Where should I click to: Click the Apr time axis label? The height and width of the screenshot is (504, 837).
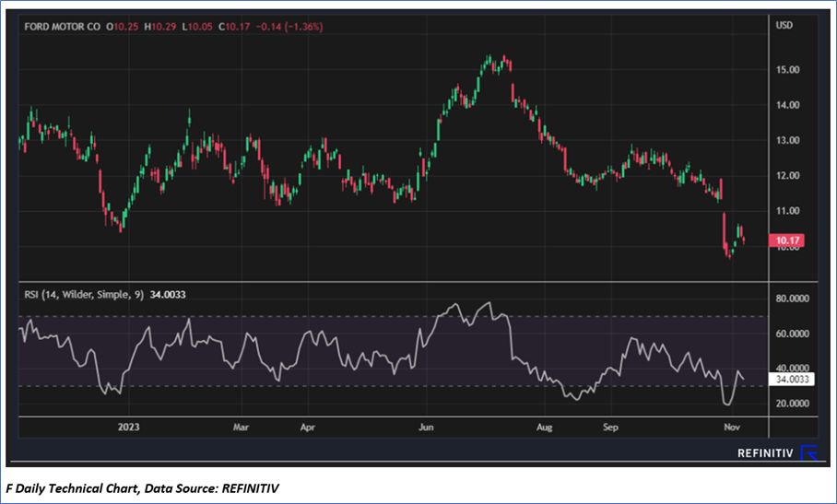[308, 428]
